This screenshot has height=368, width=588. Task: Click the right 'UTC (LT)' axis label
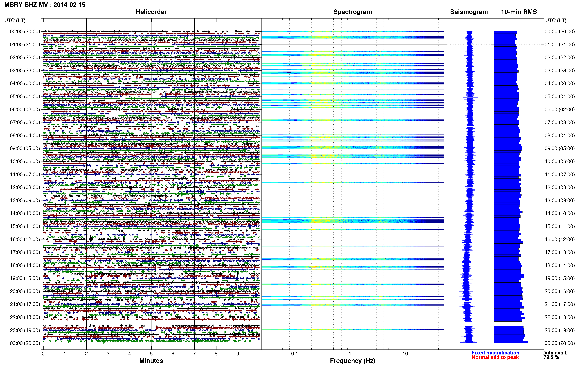[556, 20]
